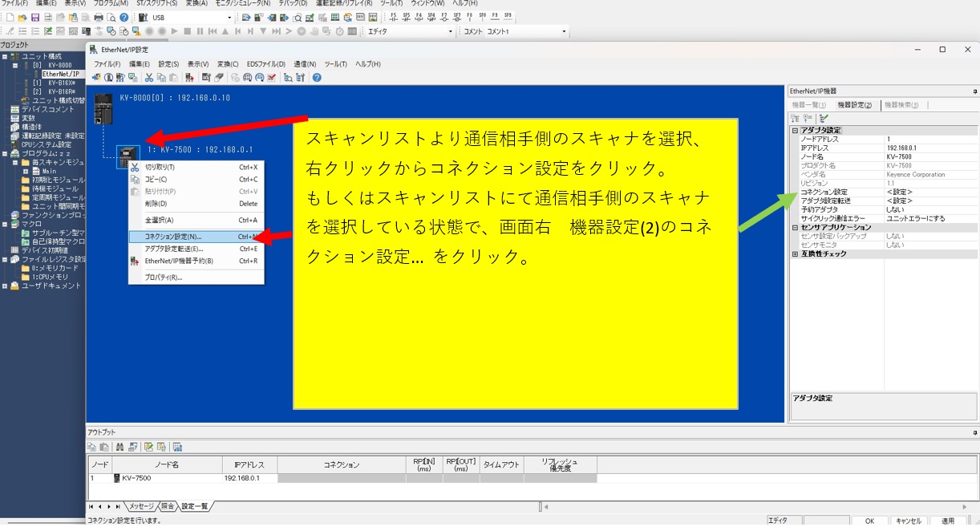Click the sort-by-category icon in properties panel
Screen dimensions: 980x527
(x=796, y=118)
